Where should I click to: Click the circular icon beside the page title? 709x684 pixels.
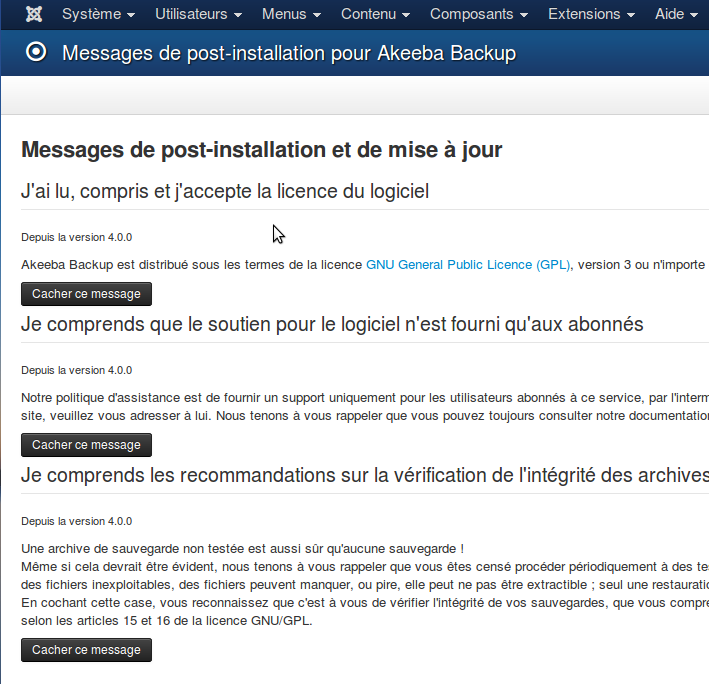click(x=36, y=53)
